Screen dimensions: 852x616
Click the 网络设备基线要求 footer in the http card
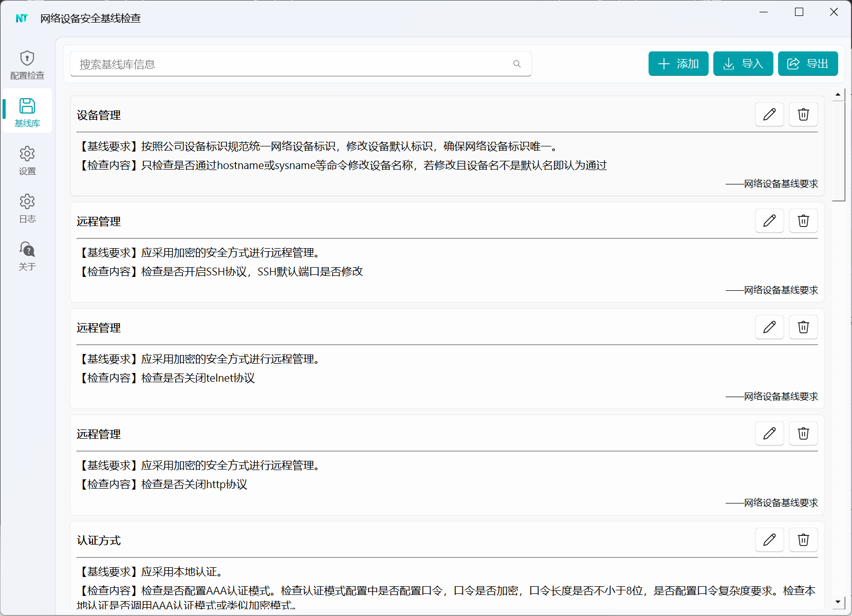(x=772, y=503)
